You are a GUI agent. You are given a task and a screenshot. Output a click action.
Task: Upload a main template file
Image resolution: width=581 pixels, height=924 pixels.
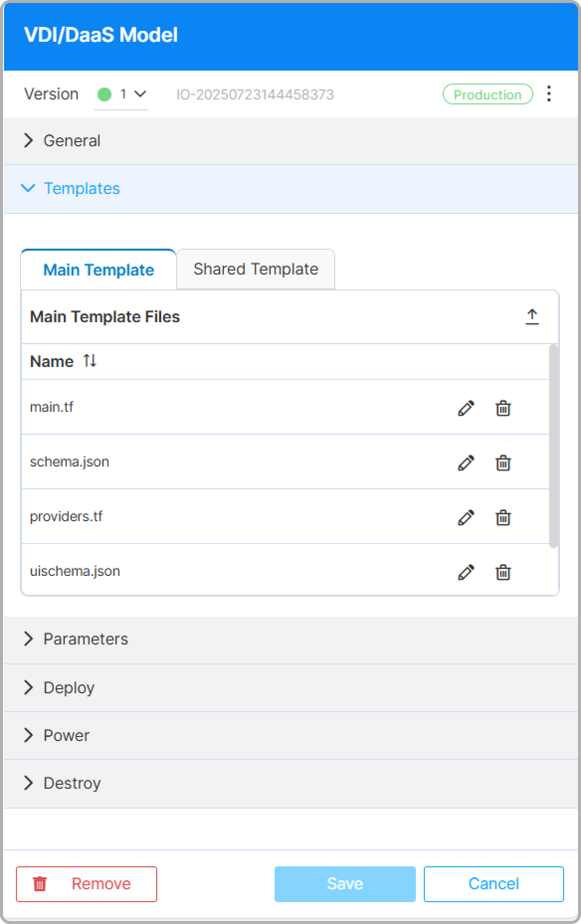[532, 317]
